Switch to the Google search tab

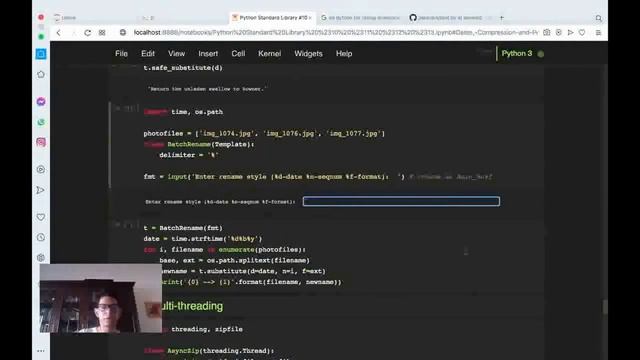tap(360, 18)
